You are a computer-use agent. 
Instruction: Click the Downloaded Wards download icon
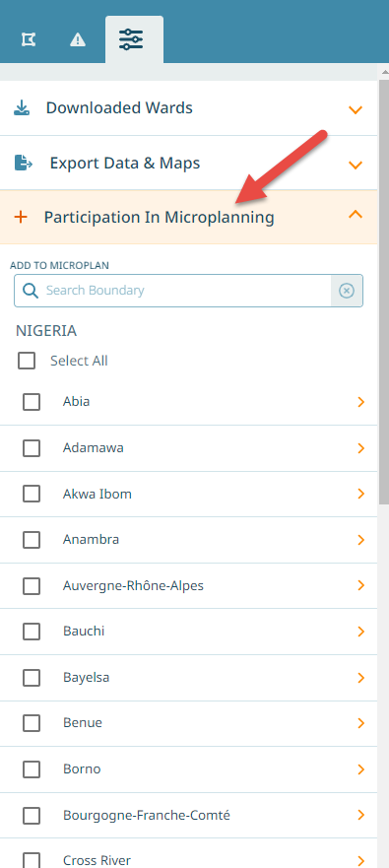click(22, 107)
